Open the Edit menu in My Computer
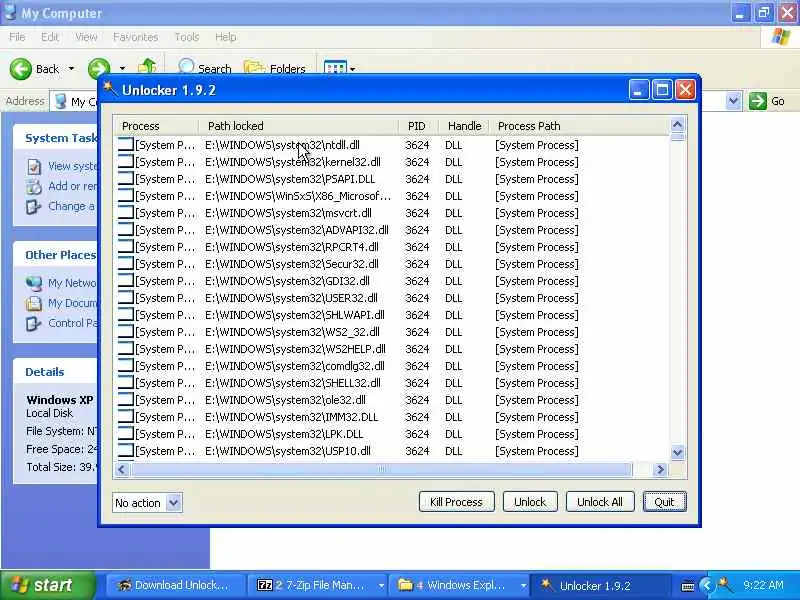 tap(49, 37)
